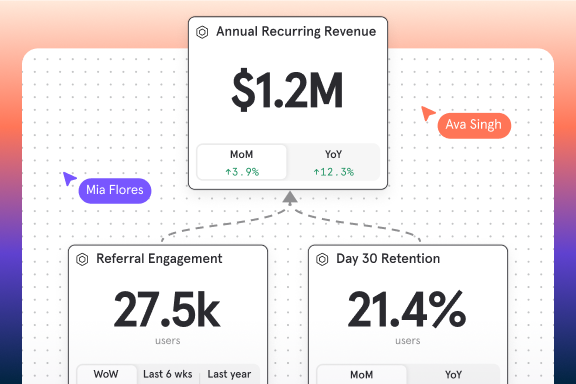Click the Referral Engagement hexagon icon
This screenshot has height=384, width=576.
[x=82, y=259]
